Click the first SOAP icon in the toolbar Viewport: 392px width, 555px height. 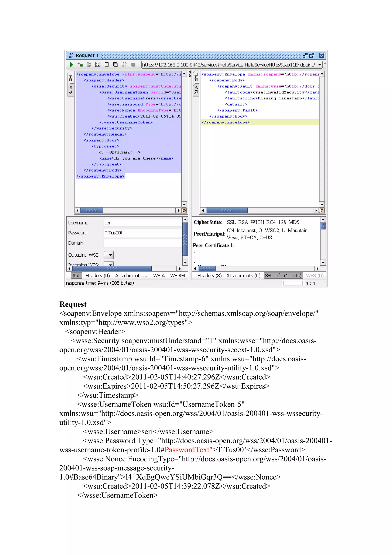89,65
